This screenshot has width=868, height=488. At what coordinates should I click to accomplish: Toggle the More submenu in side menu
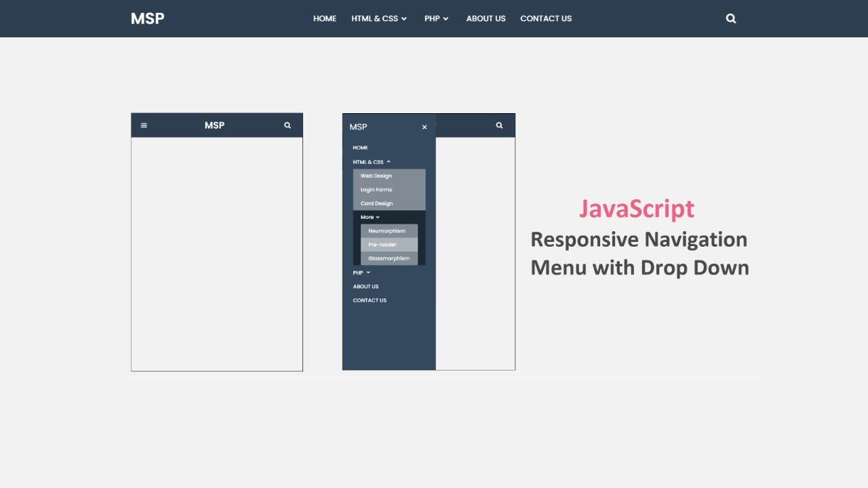click(x=370, y=217)
